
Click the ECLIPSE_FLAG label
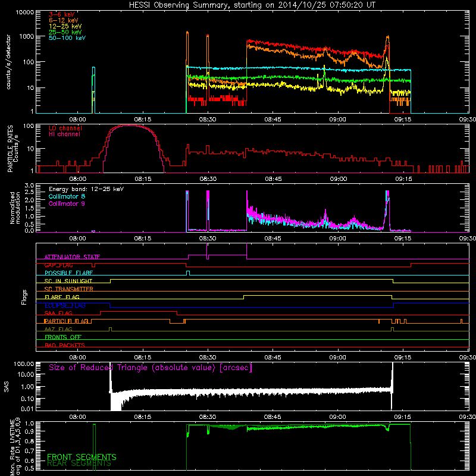(65, 305)
